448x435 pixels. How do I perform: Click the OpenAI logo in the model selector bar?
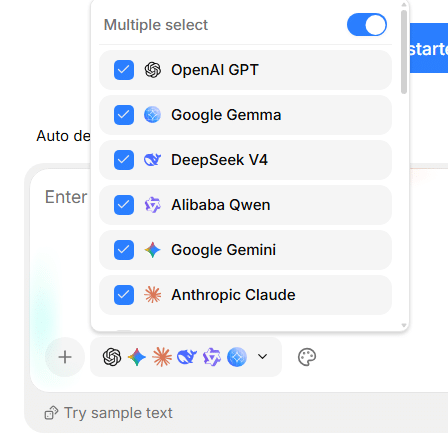click(112, 357)
